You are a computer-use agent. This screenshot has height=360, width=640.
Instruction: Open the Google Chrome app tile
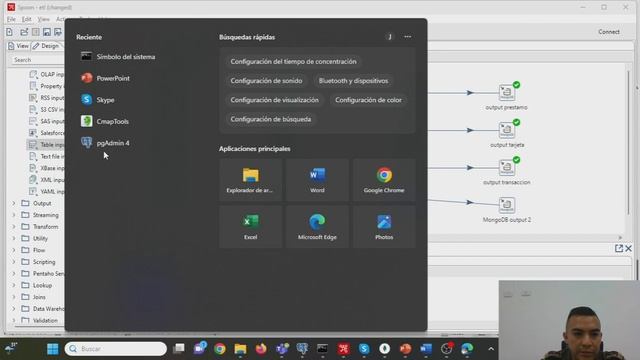(384, 180)
